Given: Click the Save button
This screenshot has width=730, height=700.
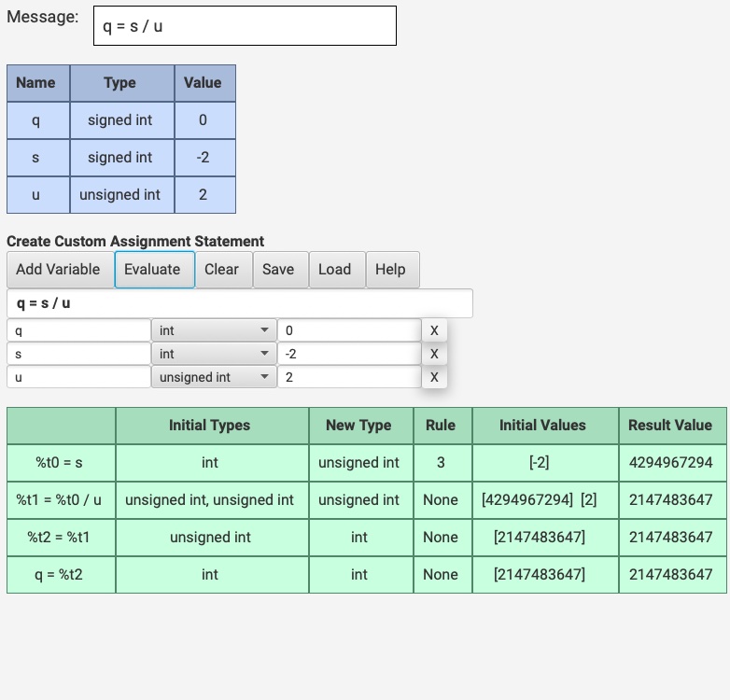Looking at the screenshot, I should tap(280, 270).
